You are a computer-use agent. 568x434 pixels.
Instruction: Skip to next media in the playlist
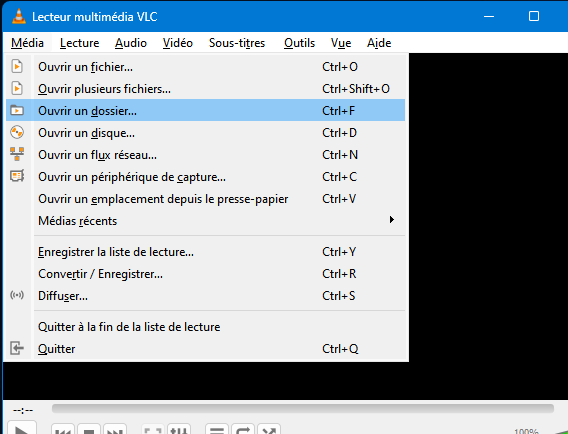(115, 429)
